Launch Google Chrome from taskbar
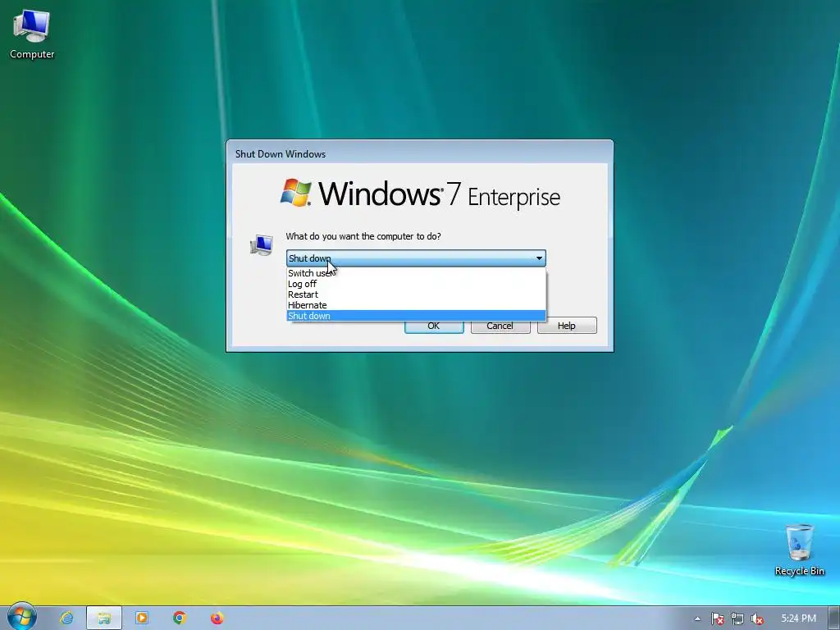This screenshot has height=630, width=840. (x=180, y=618)
